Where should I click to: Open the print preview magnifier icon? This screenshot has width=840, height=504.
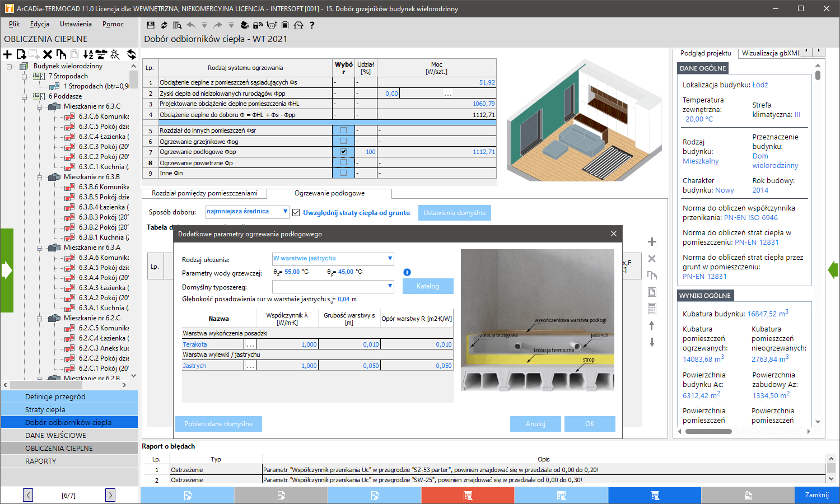178,25
